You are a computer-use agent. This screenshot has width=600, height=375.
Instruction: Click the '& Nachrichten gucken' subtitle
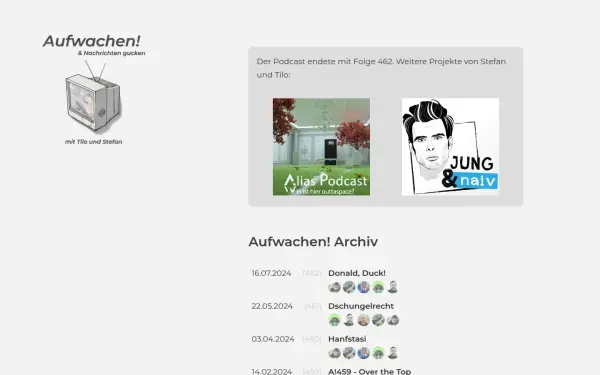(x=111, y=53)
